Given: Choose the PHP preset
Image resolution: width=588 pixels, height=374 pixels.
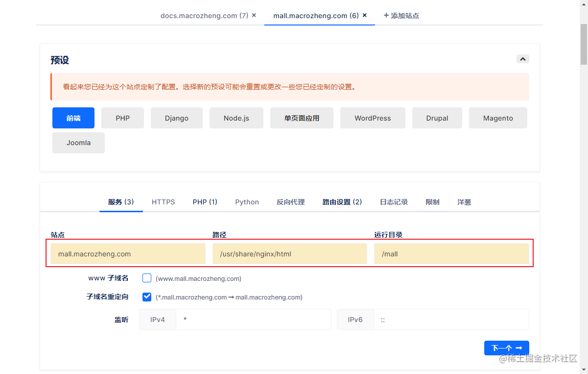Looking at the screenshot, I should tap(122, 118).
